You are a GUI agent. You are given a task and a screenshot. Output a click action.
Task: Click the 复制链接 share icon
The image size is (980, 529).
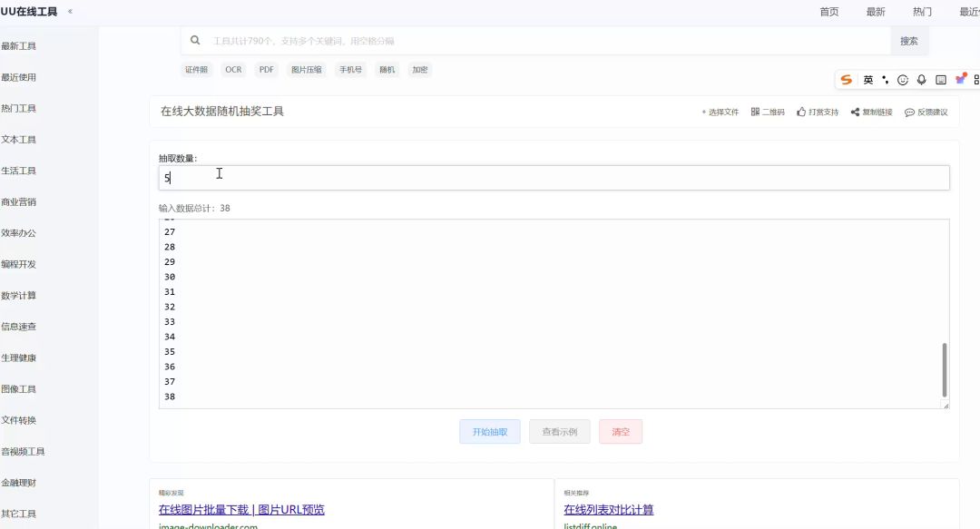[855, 113]
